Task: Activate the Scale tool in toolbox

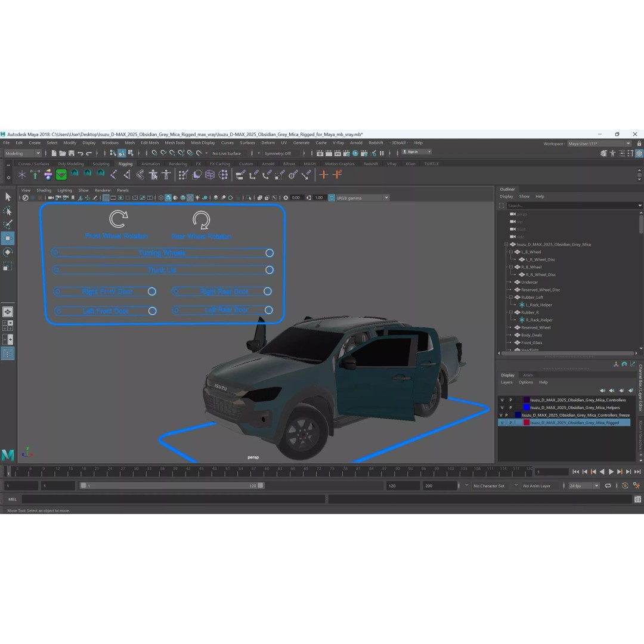Action: (x=8, y=267)
